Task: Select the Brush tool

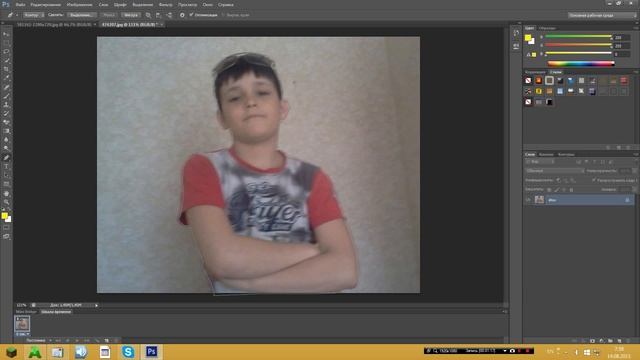Action: click(x=6, y=96)
